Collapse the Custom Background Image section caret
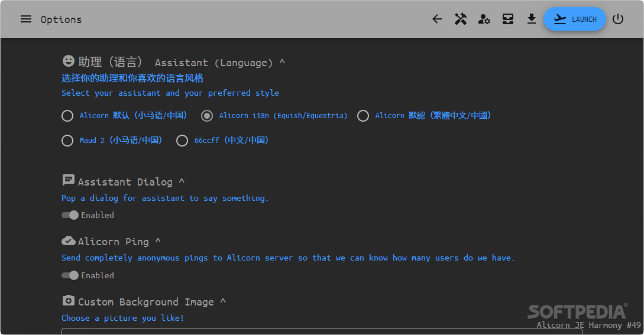 223,302
